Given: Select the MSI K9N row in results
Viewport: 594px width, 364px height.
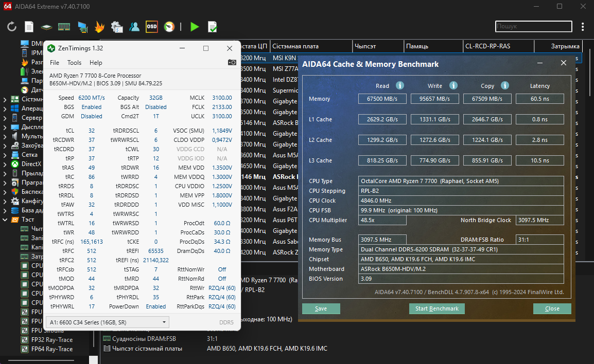Looking at the screenshot, I should 284,58.
